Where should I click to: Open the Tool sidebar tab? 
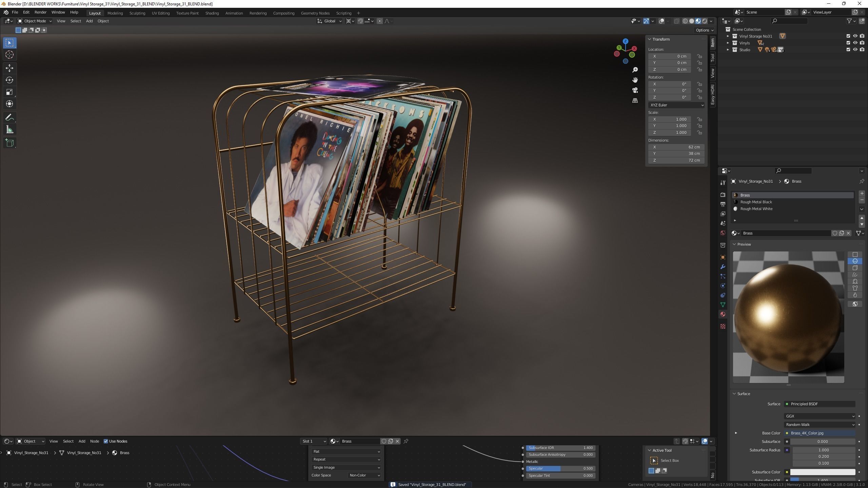tap(712, 58)
